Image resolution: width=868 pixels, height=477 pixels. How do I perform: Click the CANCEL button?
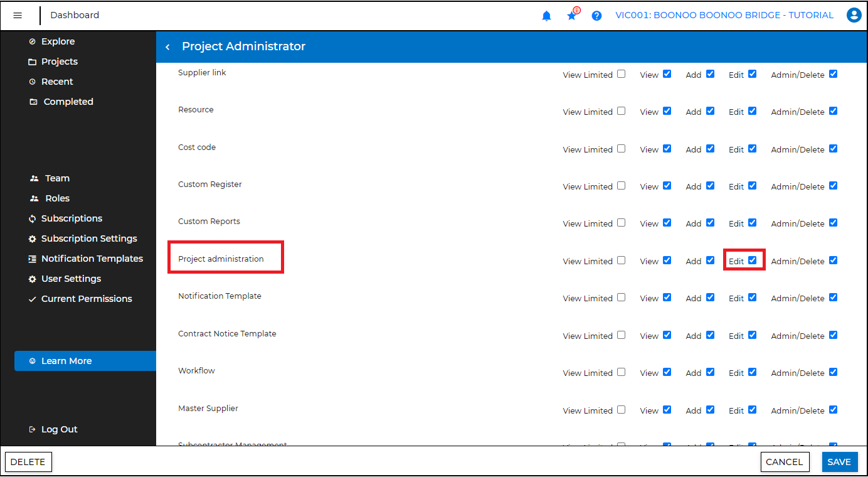(784, 462)
